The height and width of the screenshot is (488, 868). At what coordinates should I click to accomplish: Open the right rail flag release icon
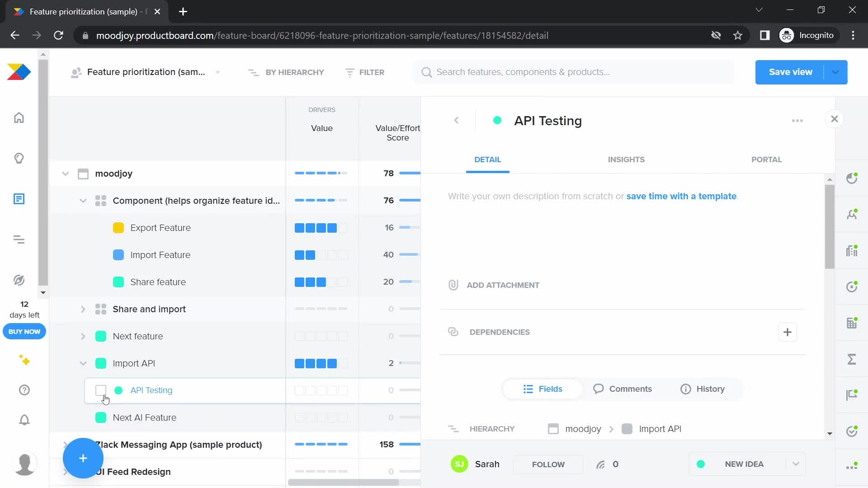pyautogui.click(x=852, y=395)
